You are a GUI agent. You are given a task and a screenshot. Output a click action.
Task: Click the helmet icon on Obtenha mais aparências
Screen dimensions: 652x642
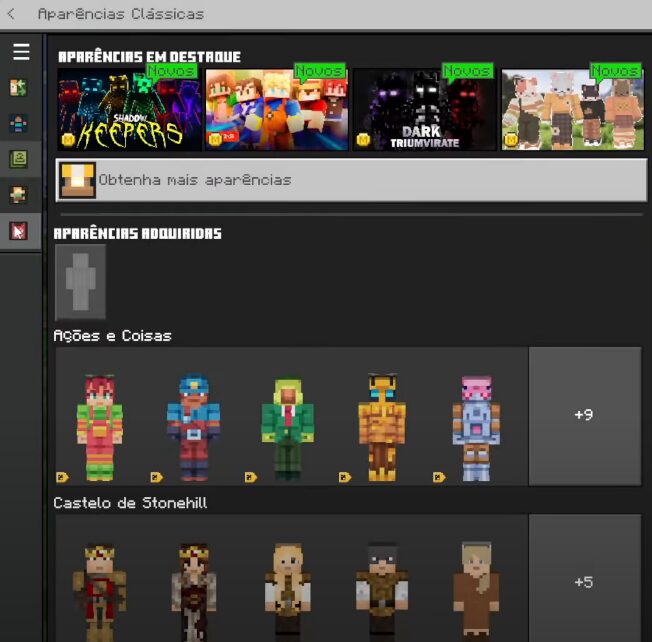click(x=77, y=180)
